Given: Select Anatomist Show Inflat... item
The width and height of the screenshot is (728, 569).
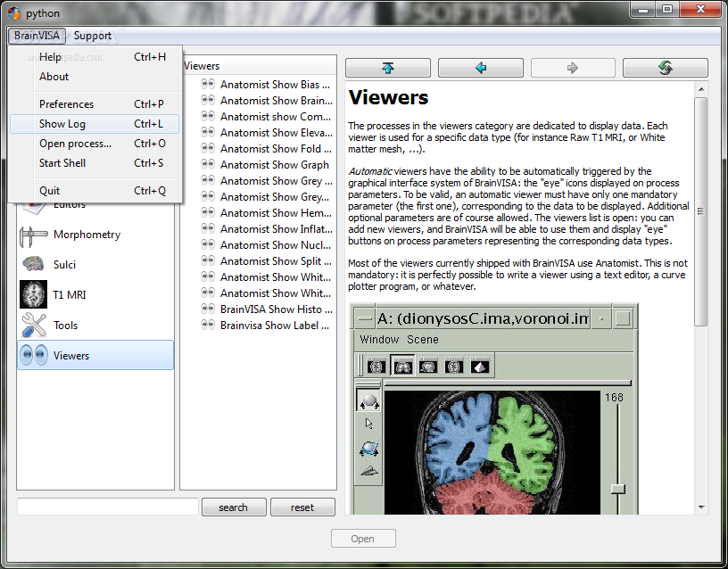Looking at the screenshot, I should click(277, 229).
